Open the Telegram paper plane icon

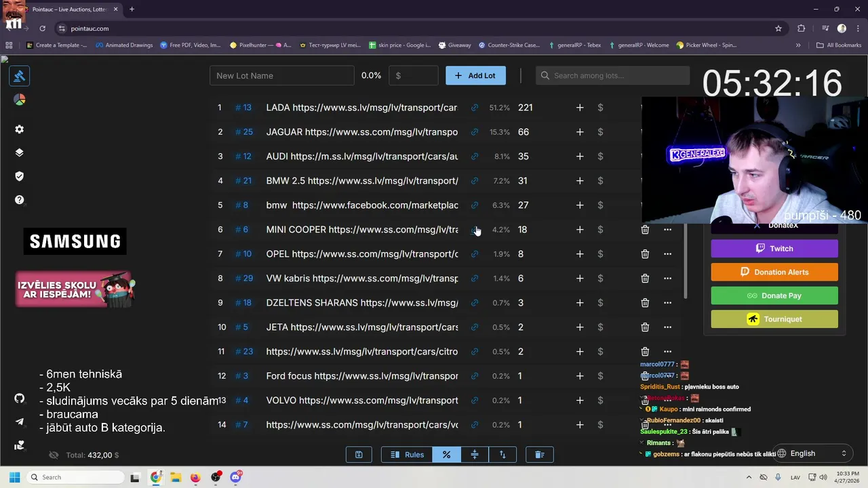click(x=20, y=422)
